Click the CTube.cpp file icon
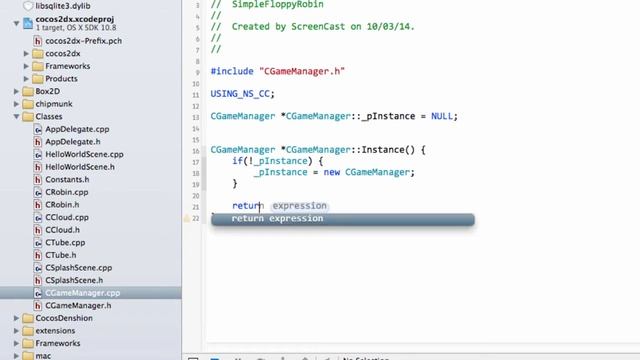Viewport: 640px width, 360px height. [38, 242]
